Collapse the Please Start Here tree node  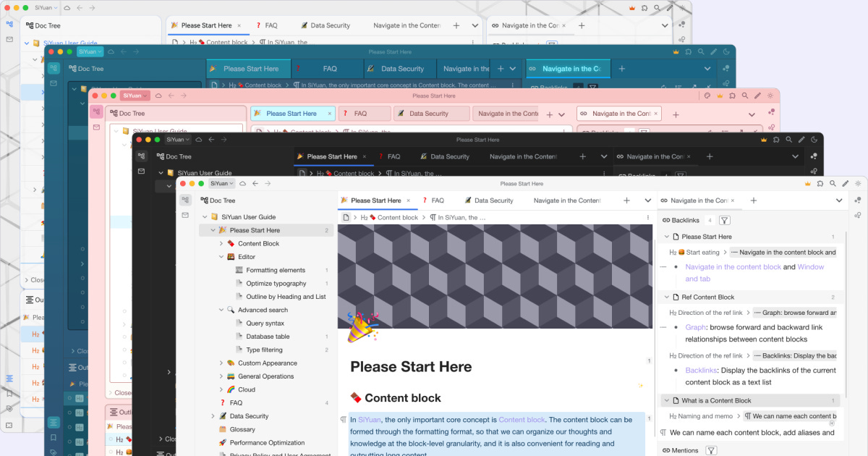tap(213, 230)
